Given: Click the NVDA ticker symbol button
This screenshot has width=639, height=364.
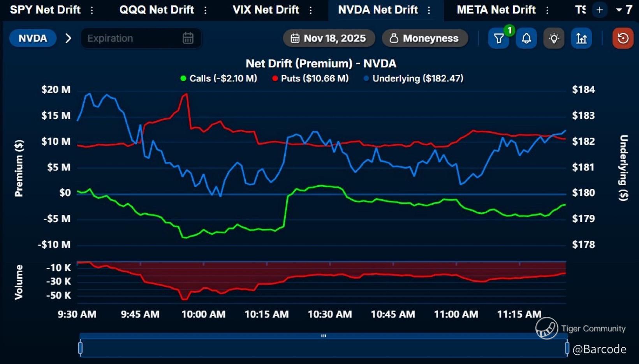Looking at the screenshot, I should pyautogui.click(x=33, y=38).
